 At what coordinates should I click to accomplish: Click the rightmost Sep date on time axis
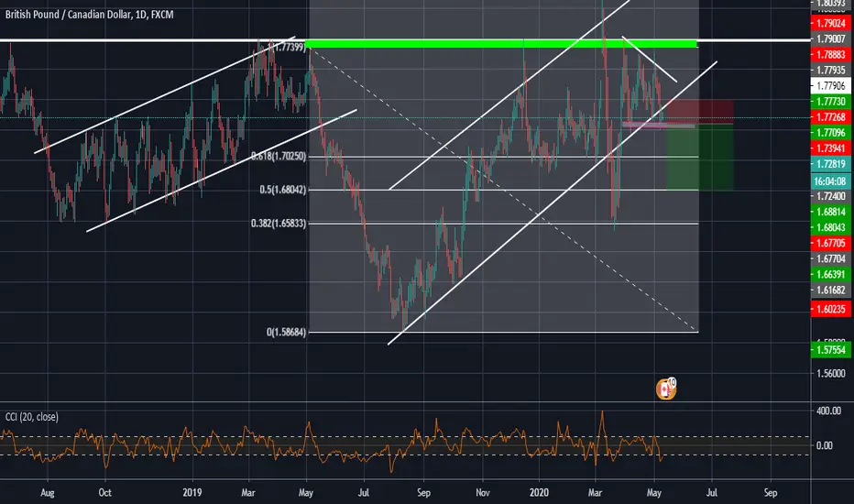pos(770,493)
